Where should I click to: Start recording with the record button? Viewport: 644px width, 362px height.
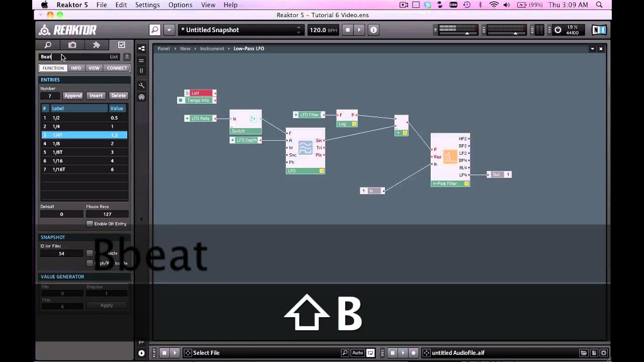(414, 353)
